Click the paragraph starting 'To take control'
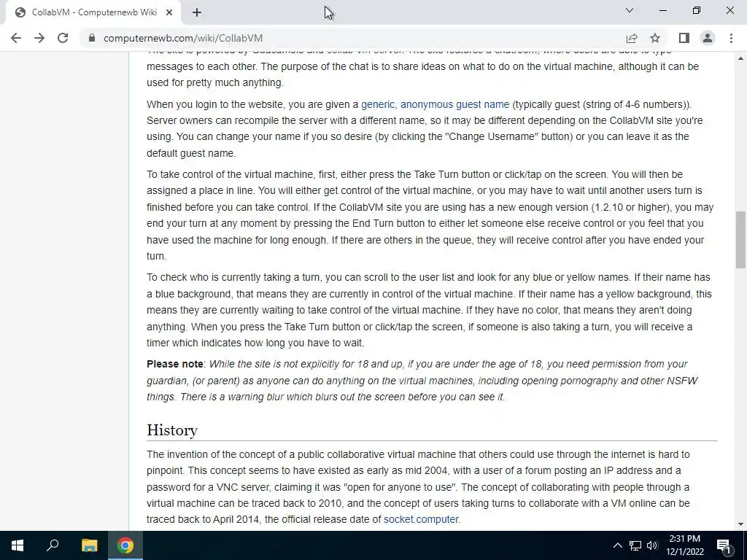747x560 pixels. (430, 215)
